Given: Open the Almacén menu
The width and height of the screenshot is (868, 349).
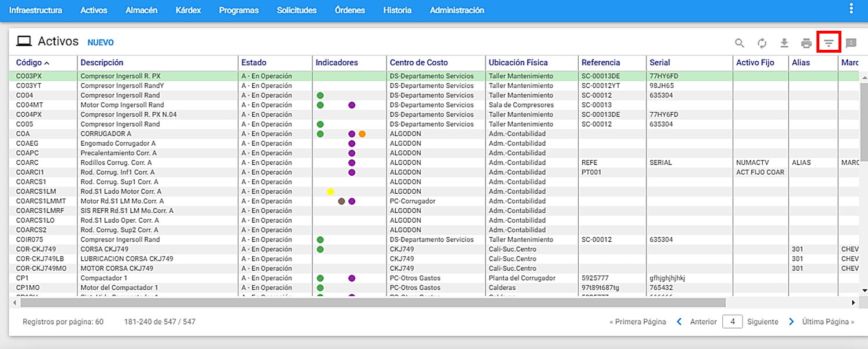Looking at the screenshot, I should [x=142, y=10].
